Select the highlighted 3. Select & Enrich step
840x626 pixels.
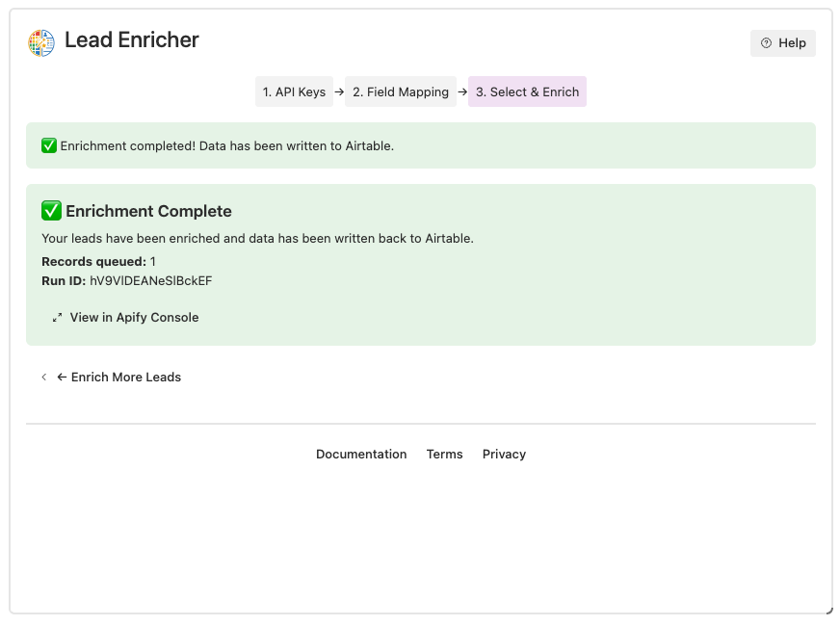pyautogui.click(x=527, y=91)
